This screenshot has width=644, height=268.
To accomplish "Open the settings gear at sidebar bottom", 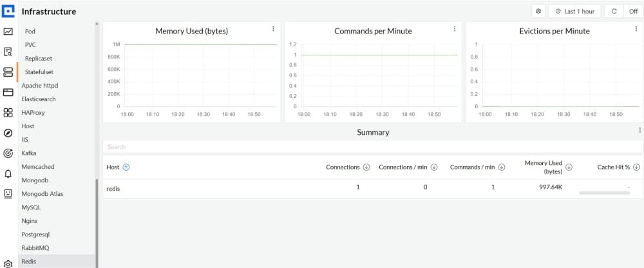I will pos(8,264).
